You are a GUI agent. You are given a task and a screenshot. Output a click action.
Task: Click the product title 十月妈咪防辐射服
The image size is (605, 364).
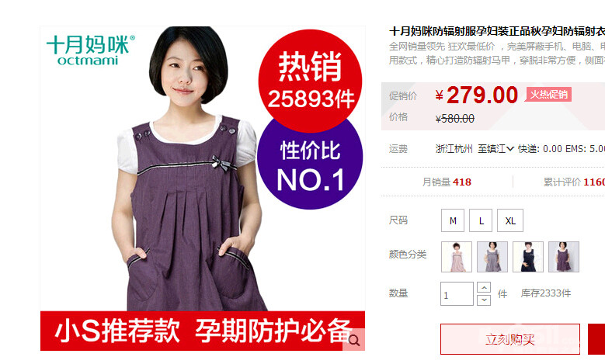pyautogui.click(x=497, y=31)
